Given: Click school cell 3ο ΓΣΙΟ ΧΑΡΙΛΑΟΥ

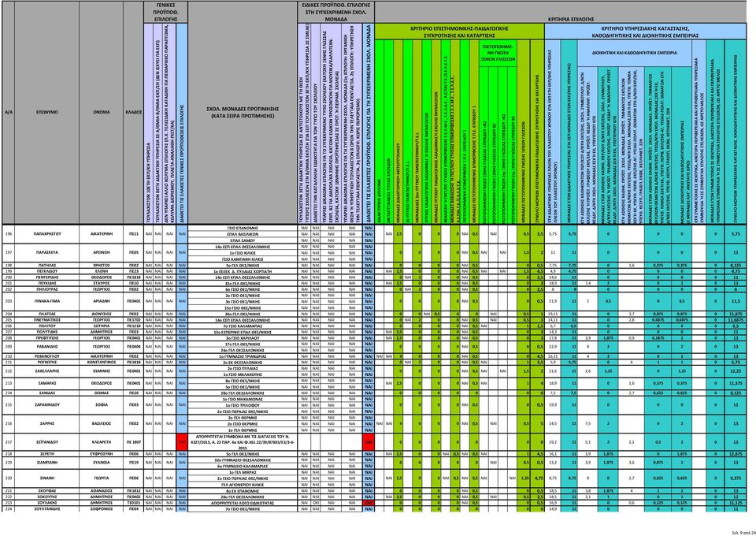Looking at the screenshot, I should pyautogui.click(x=242, y=337).
